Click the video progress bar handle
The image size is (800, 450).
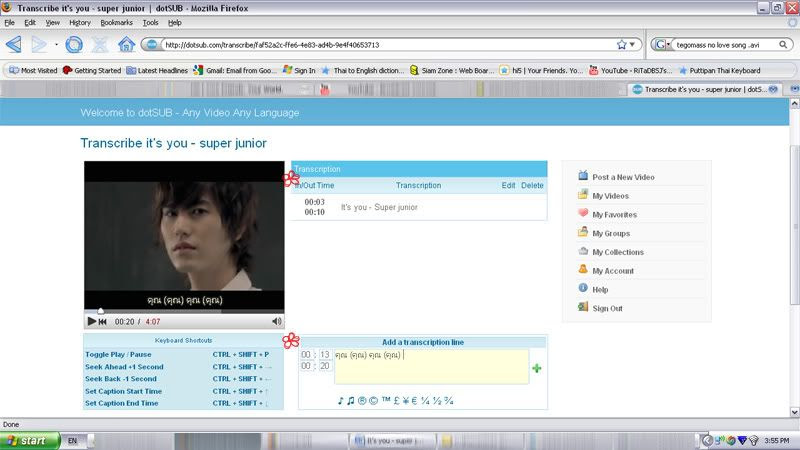point(101,310)
